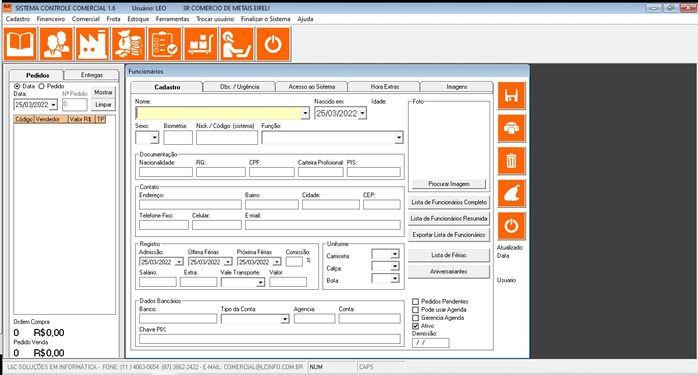698x375 pixels.
Task: Expand the Sexo dropdown
Action: pyautogui.click(x=154, y=138)
